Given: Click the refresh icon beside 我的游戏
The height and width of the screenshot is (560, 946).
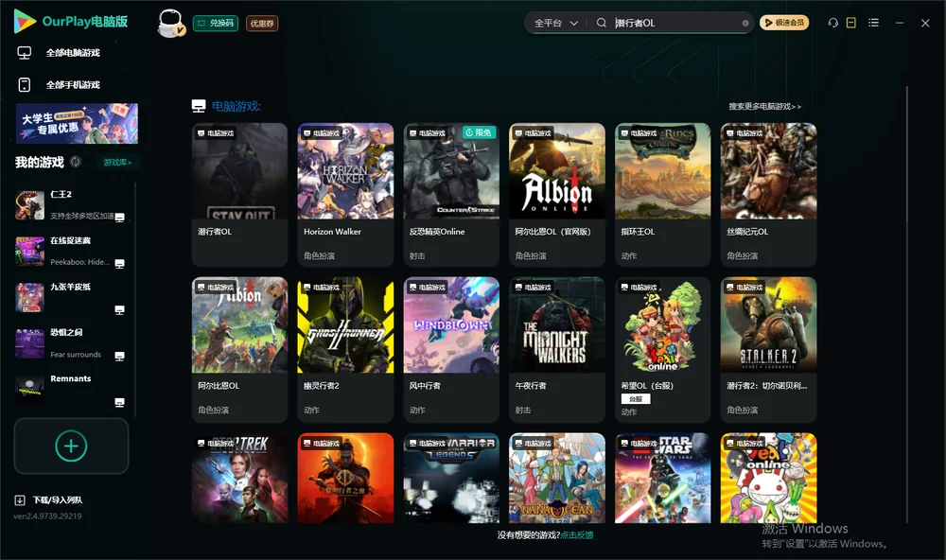Looking at the screenshot, I should click(76, 162).
